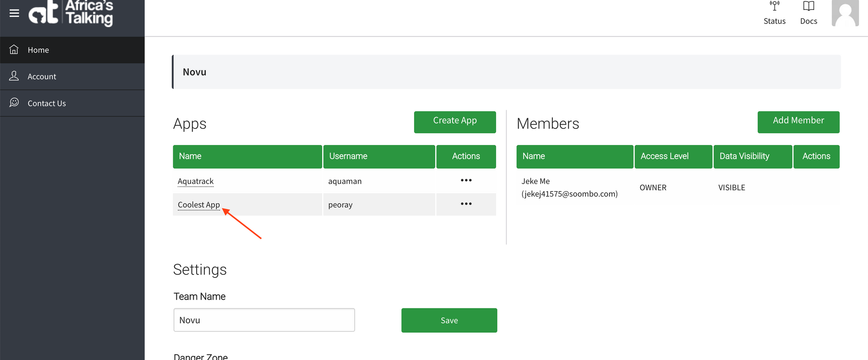Click the Account person icon

pyautogui.click(x=14, y=76)
